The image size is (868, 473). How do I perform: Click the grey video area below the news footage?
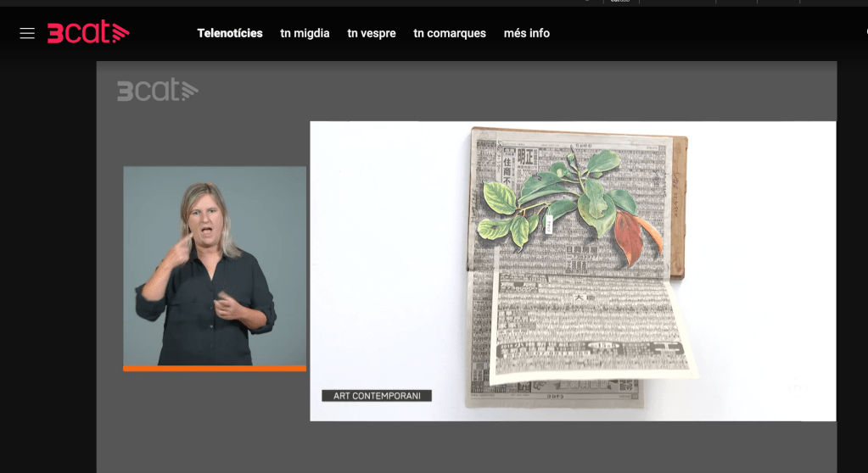pos(467,447)
